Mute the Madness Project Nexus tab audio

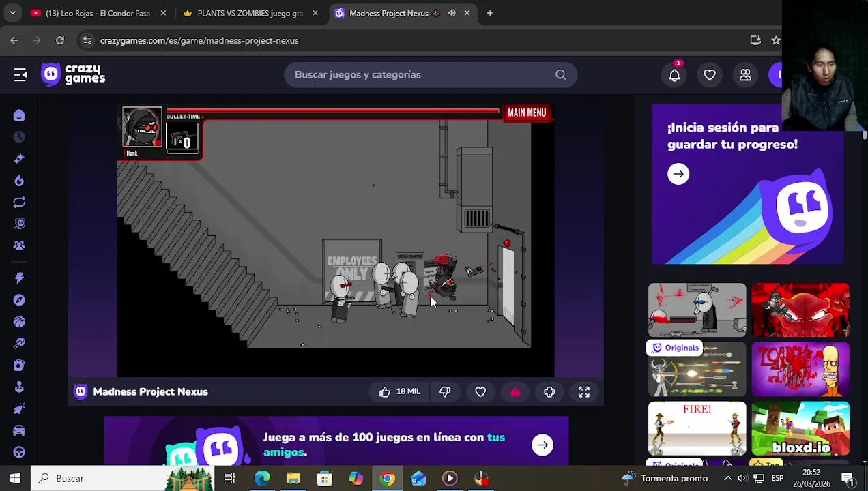(x=451, y=13)
